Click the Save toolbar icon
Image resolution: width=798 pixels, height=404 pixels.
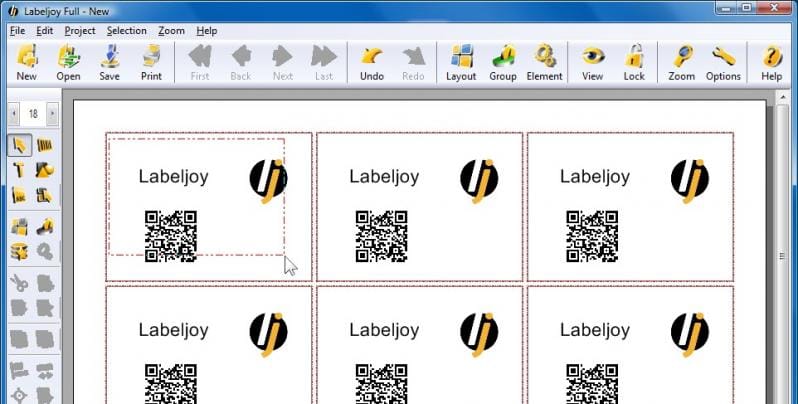point(109,62)
